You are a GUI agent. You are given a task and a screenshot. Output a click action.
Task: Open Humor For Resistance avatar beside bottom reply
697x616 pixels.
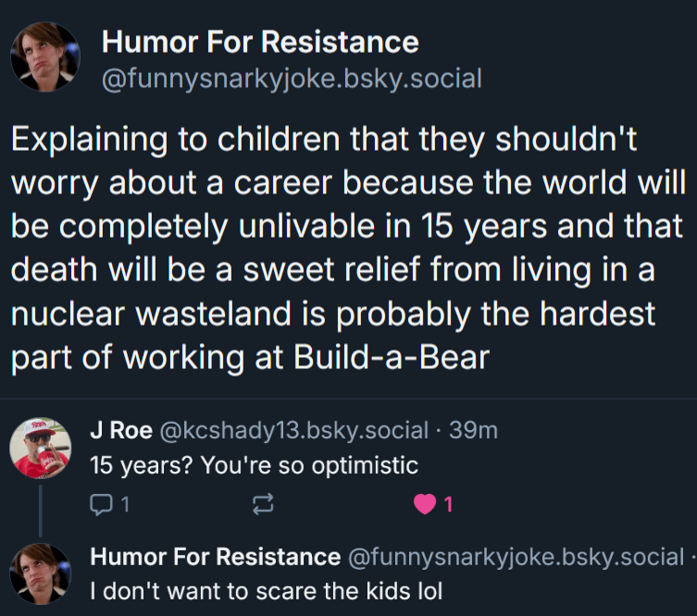click(41, 574)
